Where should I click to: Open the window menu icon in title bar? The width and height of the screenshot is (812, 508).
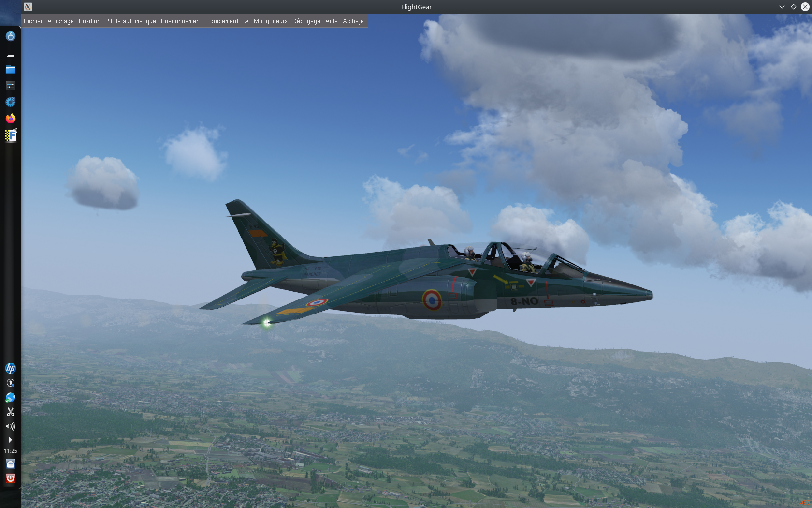28,7
